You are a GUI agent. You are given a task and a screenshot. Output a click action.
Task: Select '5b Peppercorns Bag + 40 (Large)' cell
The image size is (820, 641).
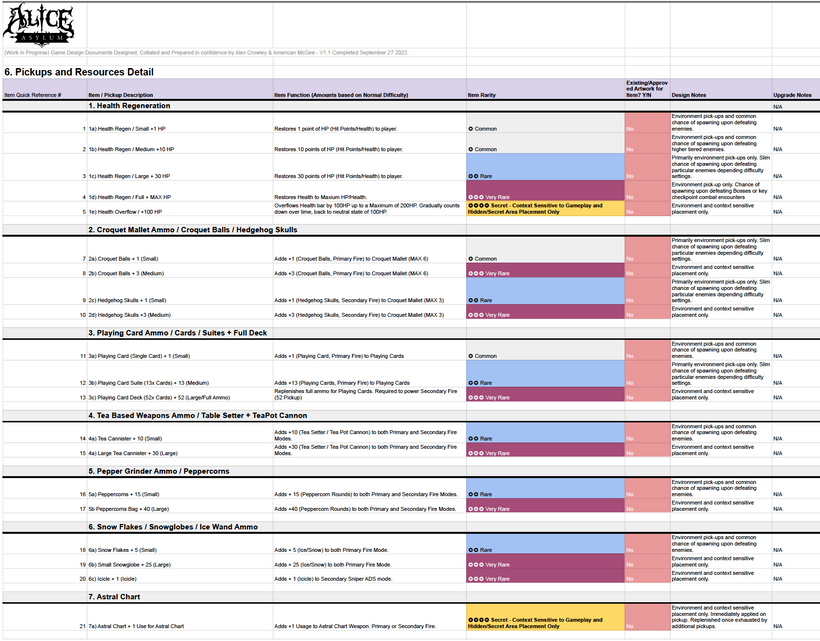[180, 505]
